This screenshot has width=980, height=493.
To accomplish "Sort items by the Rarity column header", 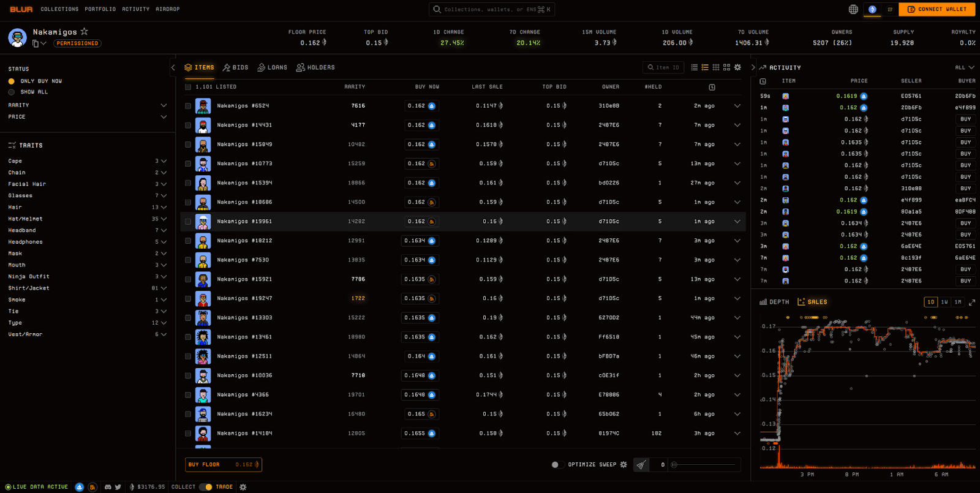I will (355, 87).
